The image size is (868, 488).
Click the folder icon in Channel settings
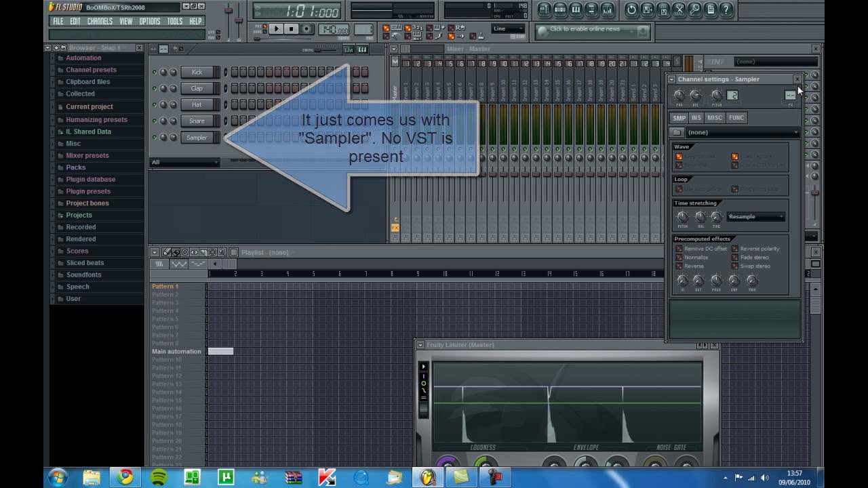coord(677,132)
